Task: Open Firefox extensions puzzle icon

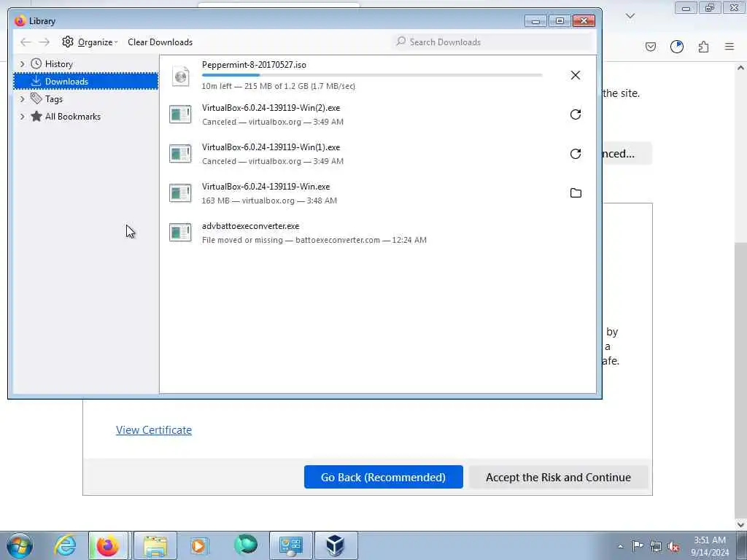Action: 703,47
